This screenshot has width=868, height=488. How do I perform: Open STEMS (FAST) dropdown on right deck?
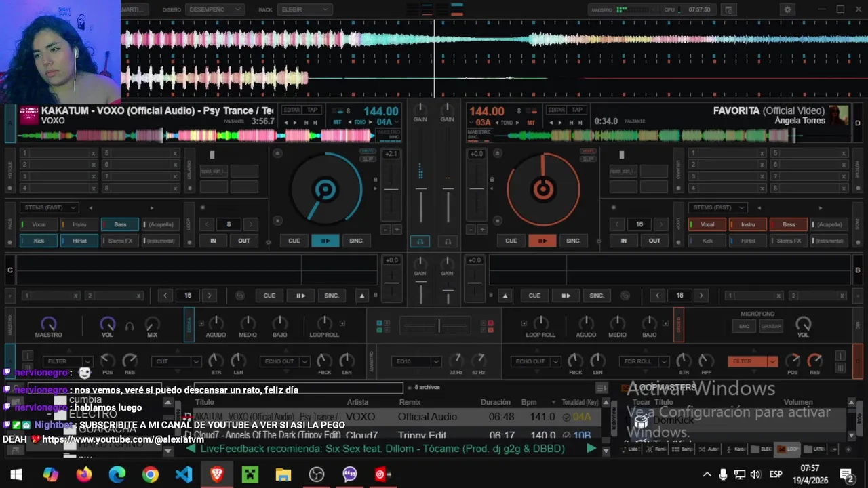point(717,207)
